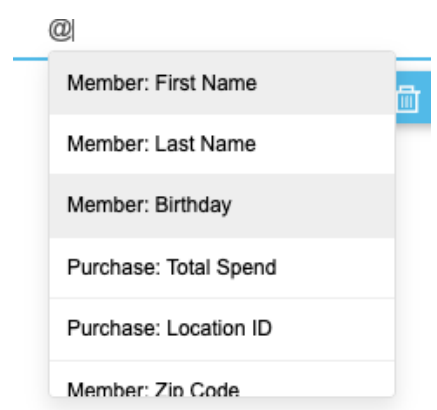
Task: Click the text field containing the @ symbol
Action: (222, 30)
